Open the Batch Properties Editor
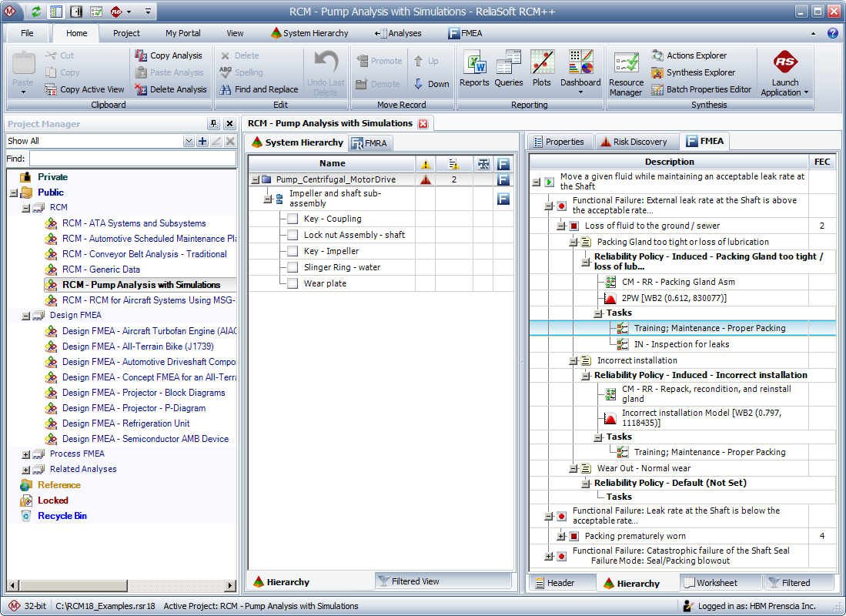846x616 pixels. coord(701,89)
